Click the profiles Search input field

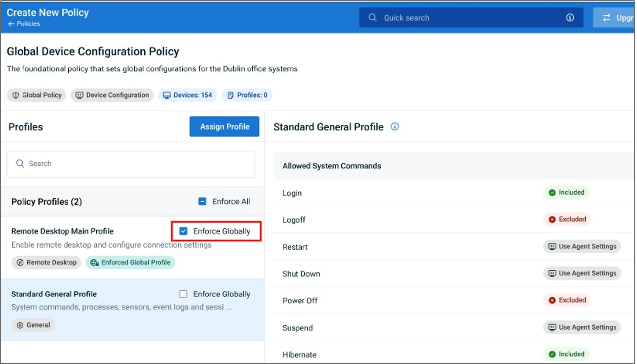(x=131, y=164)
